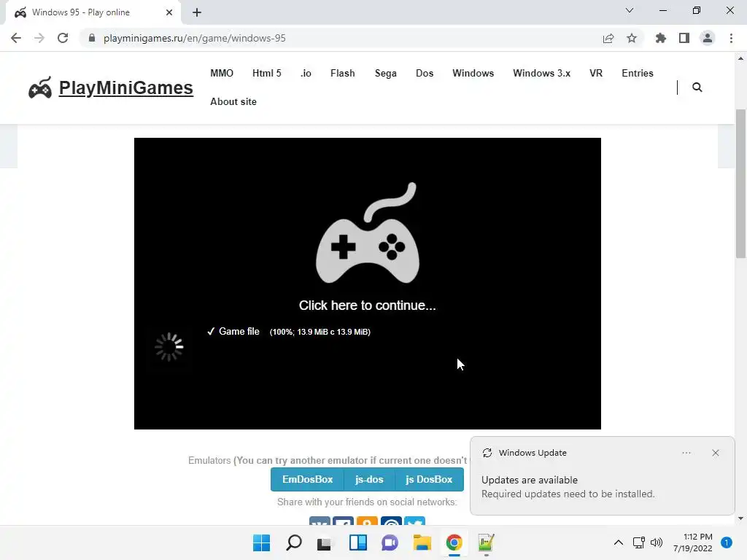Open the Html 5 menu item

[x=267, y=74]
